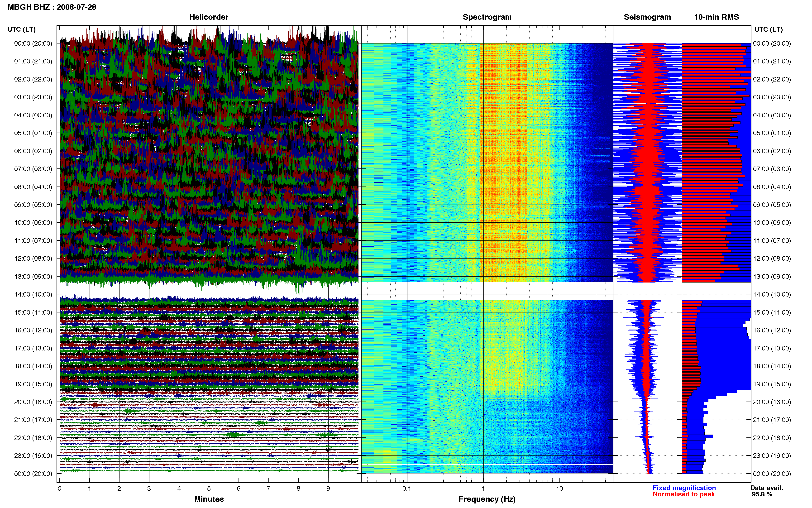Click left time label 19:00 (15:00)
The height and width of the screenshot is (508, 812).
pyautogui.click(x=33, y=384)
